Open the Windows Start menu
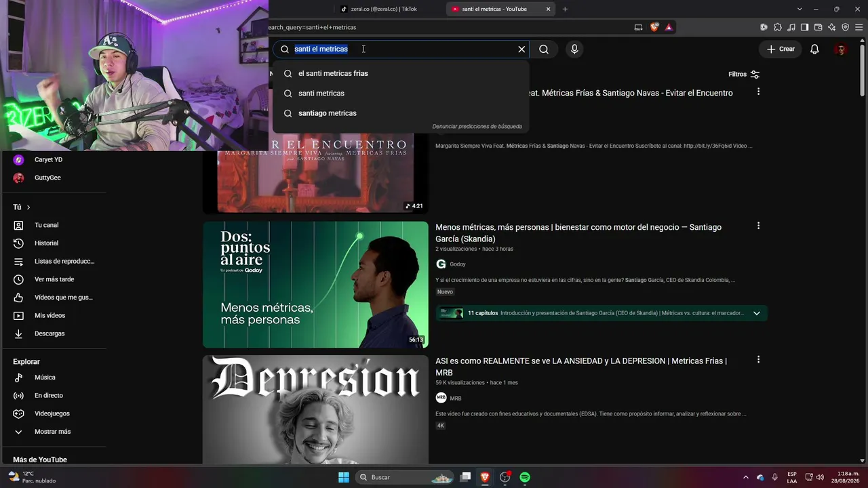Viewport: 868px width, 488px height. click(344, 477)
